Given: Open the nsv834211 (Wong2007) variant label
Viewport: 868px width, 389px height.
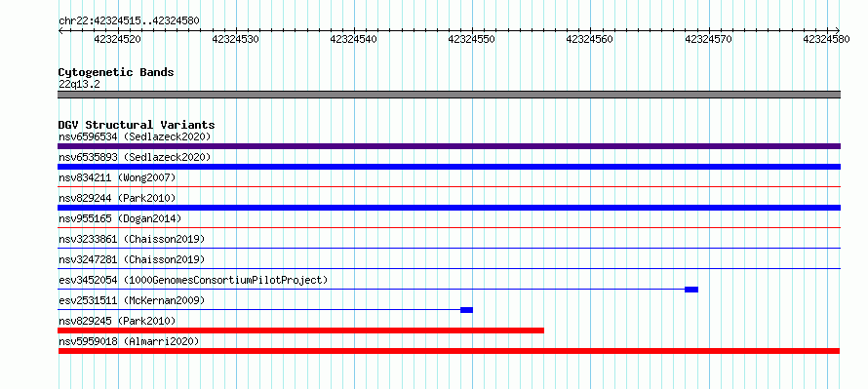Looking at the screenshot, I should (117, 177).
